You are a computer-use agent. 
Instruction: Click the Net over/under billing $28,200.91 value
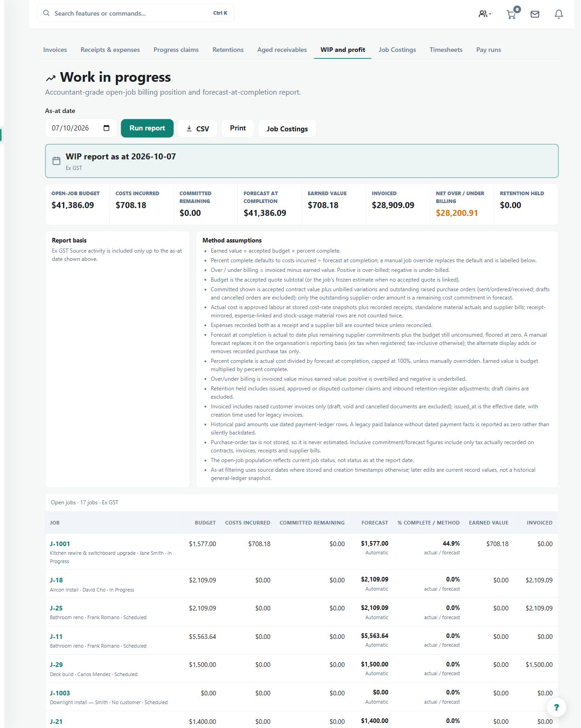coord(457,213)
